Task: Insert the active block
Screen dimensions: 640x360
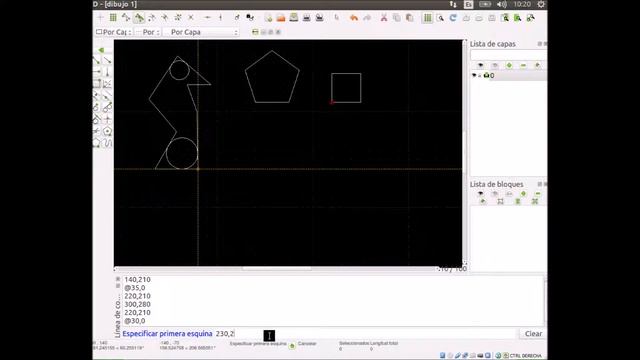Action: click(x=535, y=202)
